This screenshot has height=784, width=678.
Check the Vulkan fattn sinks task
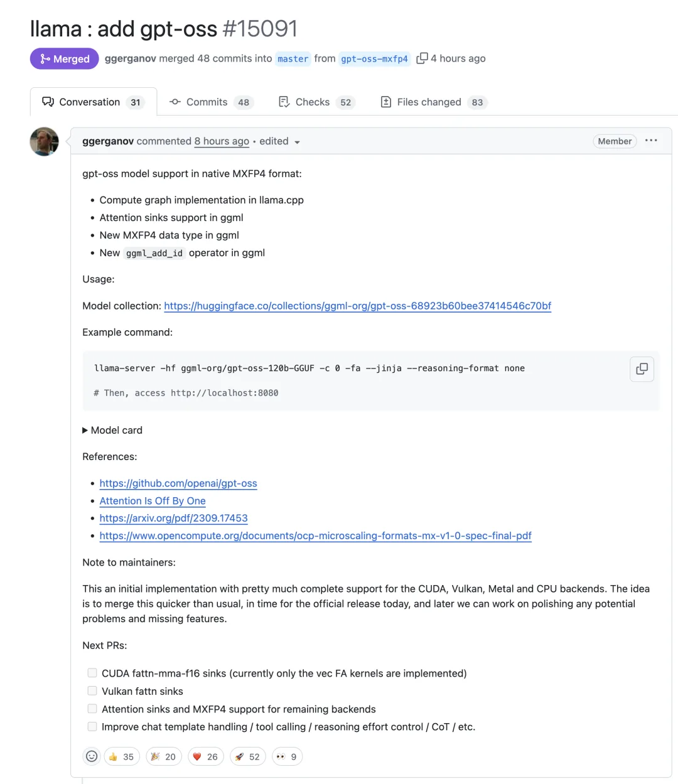point(92,690)
